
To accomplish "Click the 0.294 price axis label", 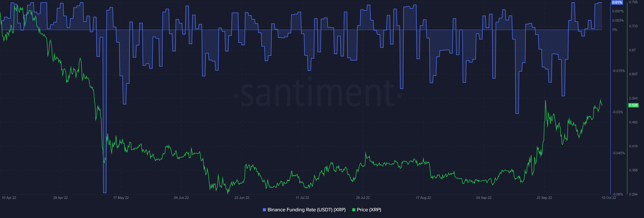I will point(633,194).
